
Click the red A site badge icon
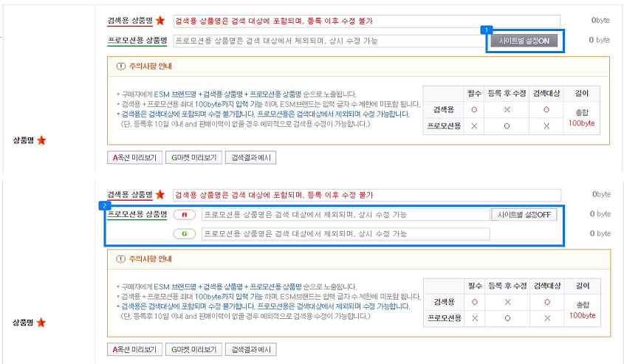coord(185,215)
